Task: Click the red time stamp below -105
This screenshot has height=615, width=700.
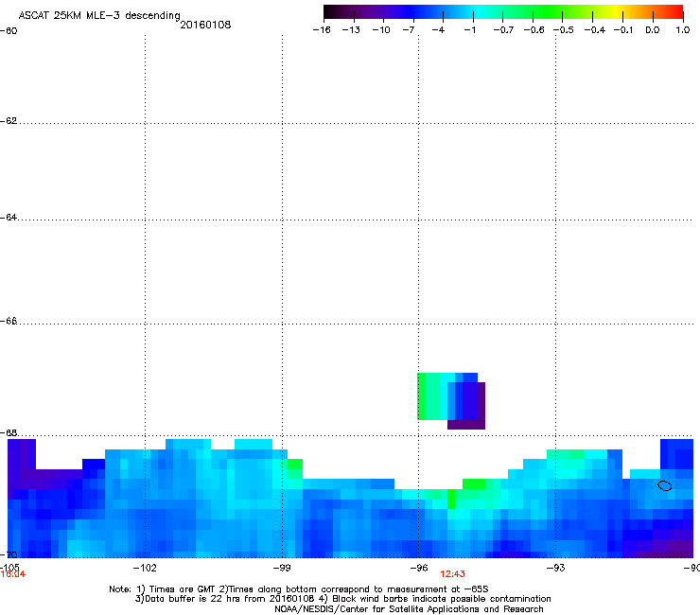Action: pos(13,574)
